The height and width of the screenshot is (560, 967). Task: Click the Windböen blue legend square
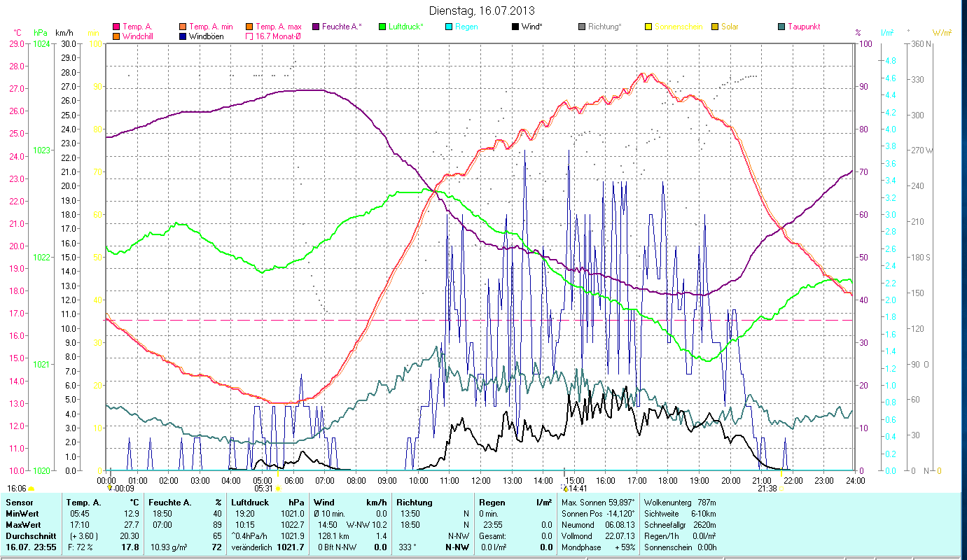[182, 36]
